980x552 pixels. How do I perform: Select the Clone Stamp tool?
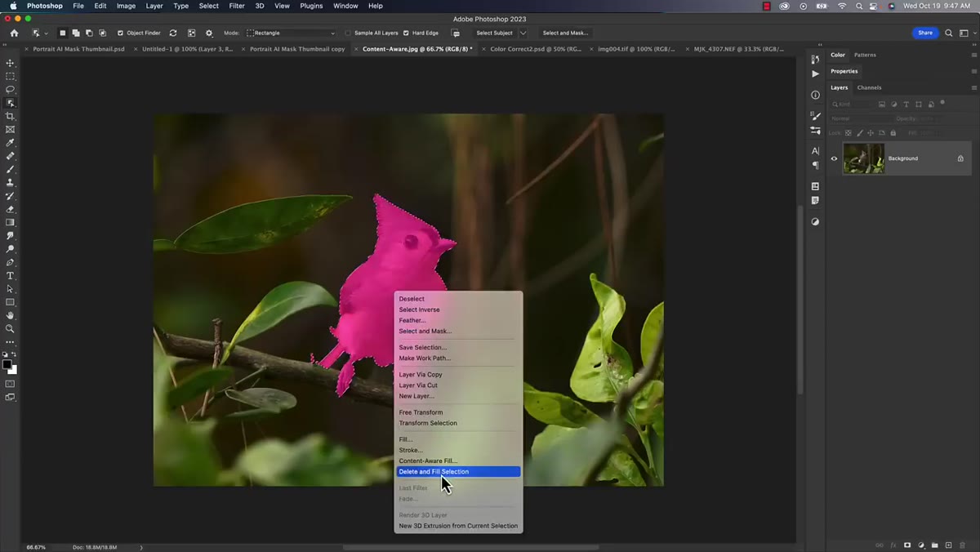point(10,183)
